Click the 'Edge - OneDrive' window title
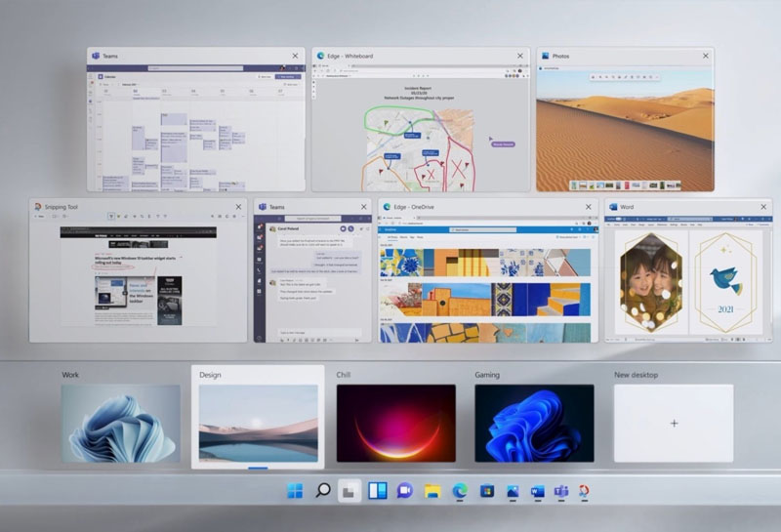The height and width of the screenshot is (532, 781). (414, 207)
